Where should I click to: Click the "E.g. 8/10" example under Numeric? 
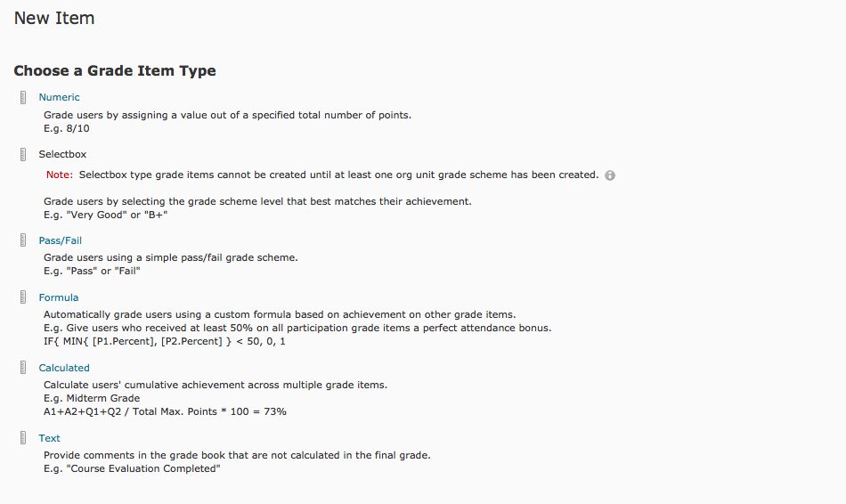pyautogui.click(x=67, y=128)
